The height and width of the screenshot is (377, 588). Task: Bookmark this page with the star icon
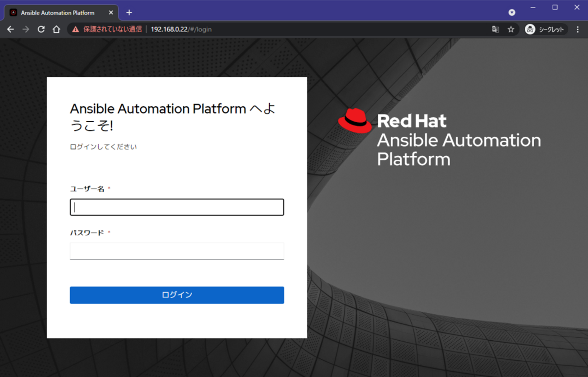click(x=511, y=29)
